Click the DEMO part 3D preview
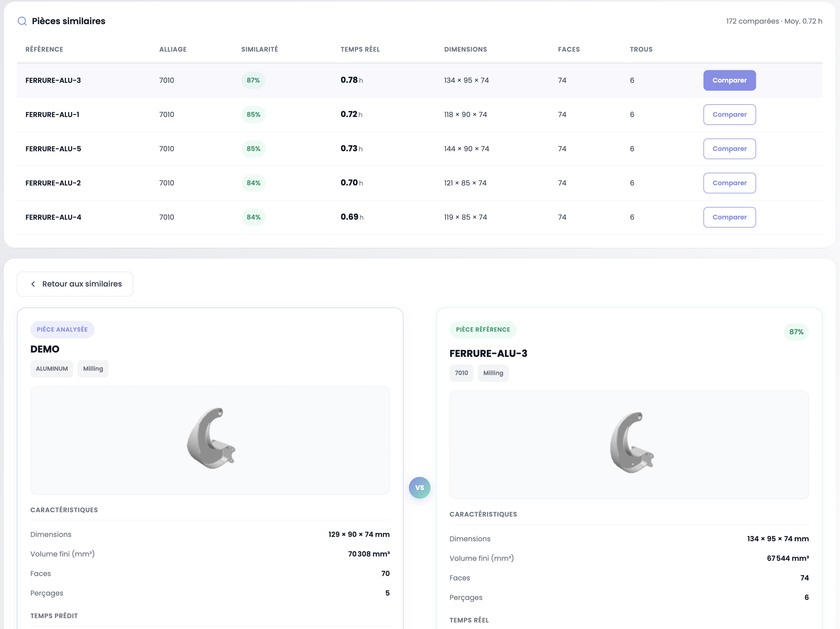Screen dimensions: 840x629 tap(210, 440)
